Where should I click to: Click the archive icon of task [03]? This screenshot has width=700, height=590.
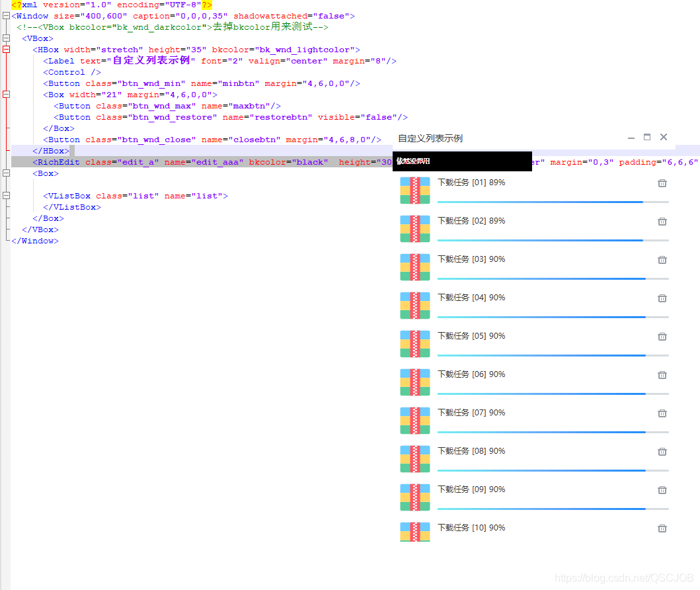point(414,267)
